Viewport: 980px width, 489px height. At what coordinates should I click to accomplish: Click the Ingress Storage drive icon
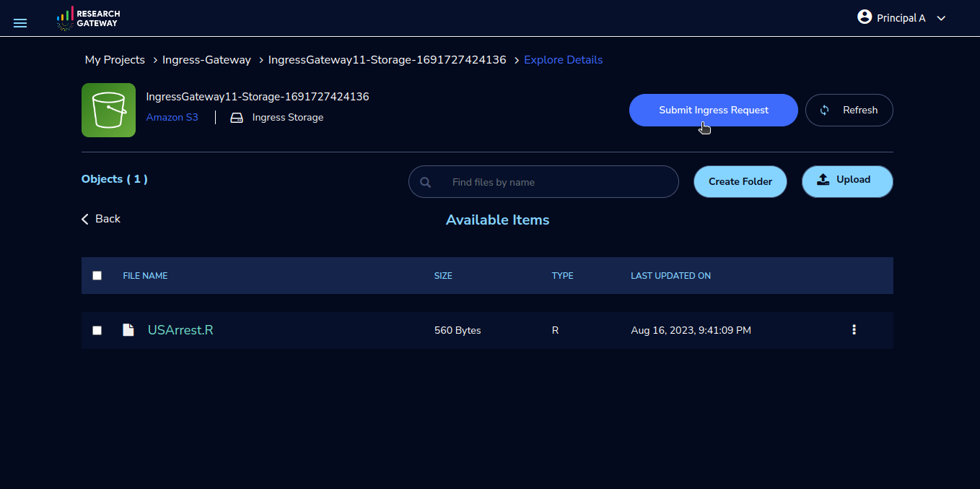(237, 118)
